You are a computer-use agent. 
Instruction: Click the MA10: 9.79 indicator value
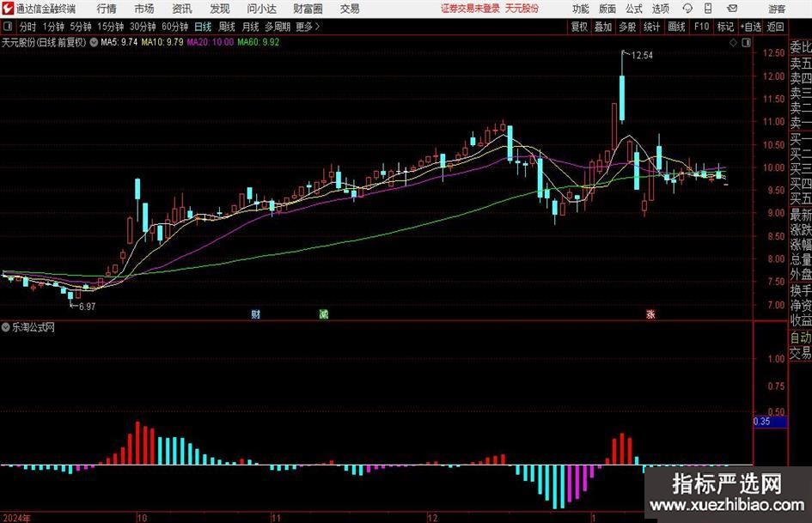pyautogui.click(x=162, y=42)
